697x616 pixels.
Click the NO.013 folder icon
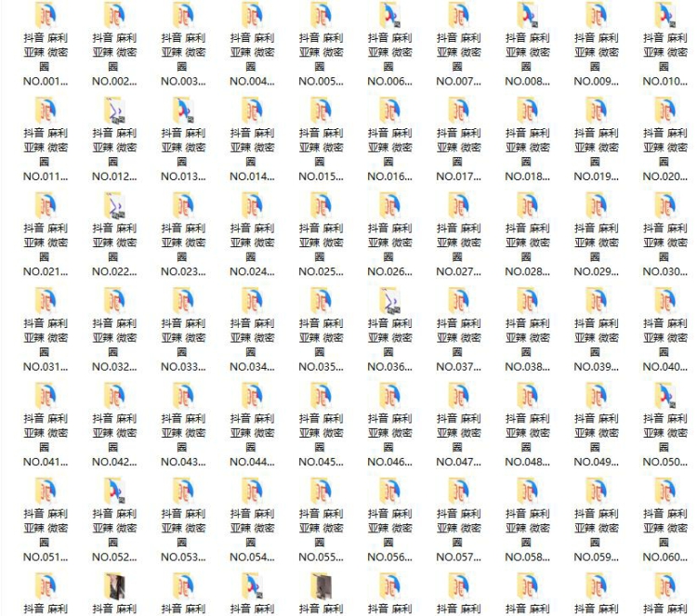[x=183, y=111]
